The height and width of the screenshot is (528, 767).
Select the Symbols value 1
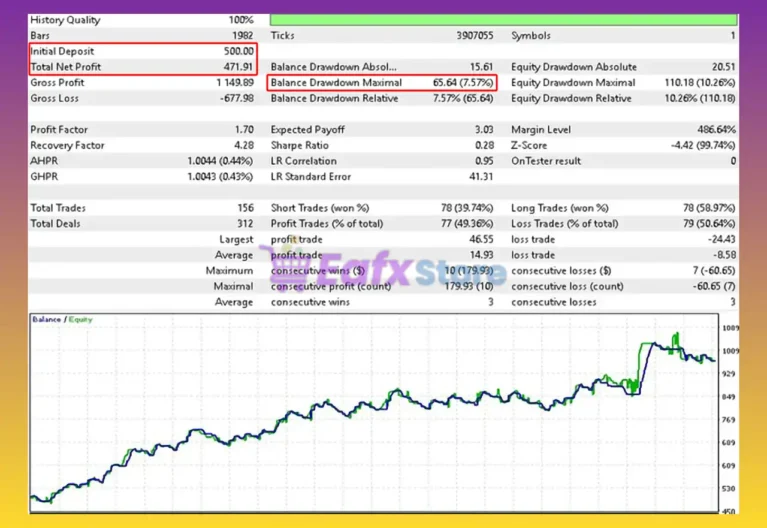(733, 36)
